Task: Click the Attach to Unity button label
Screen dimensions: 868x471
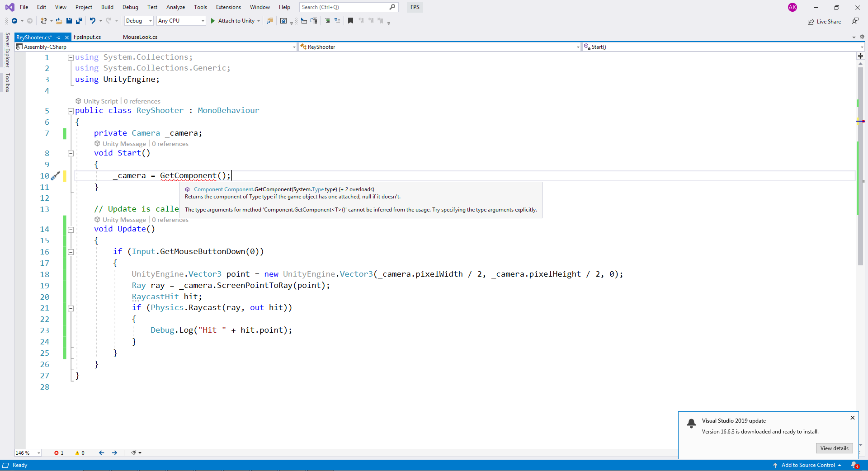Action: [x=236, y=21]
